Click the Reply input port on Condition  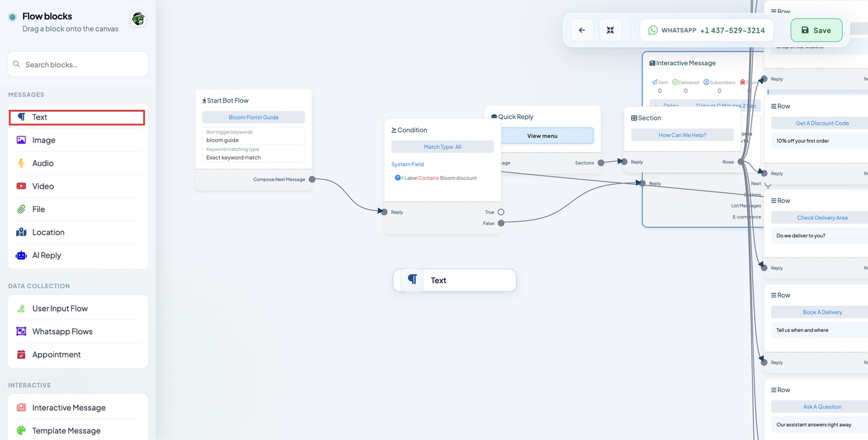tap(384, 212)
